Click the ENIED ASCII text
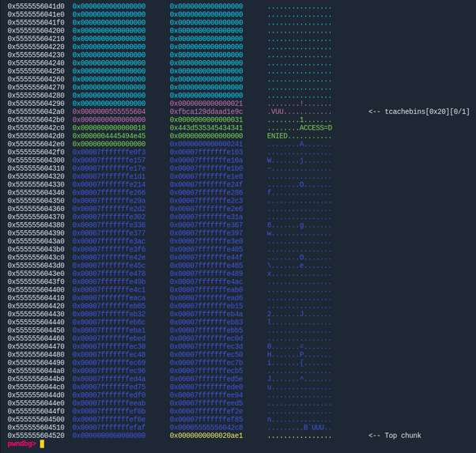The width and height of the screenshot is (476, 453). click(278, 136)
